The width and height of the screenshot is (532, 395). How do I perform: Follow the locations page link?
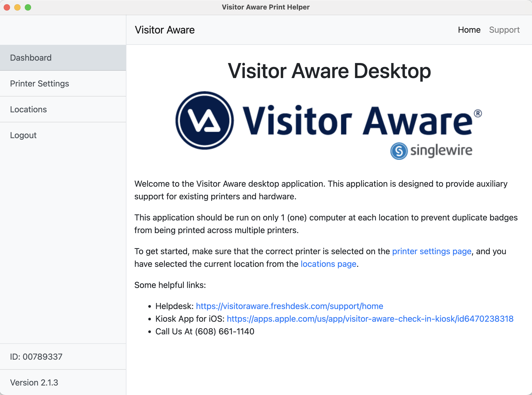click(x=328, y=264)
